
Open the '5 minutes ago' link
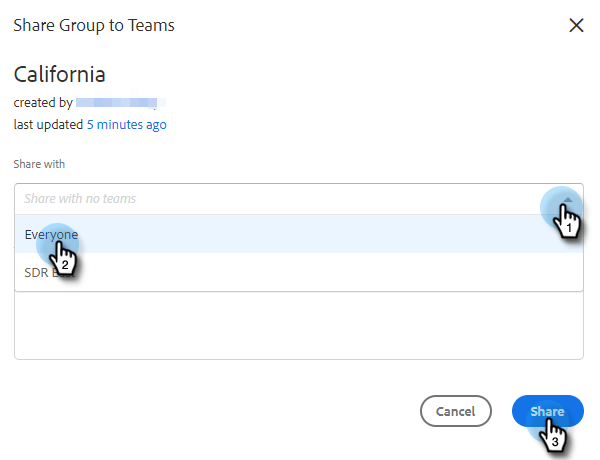[126, 125]
